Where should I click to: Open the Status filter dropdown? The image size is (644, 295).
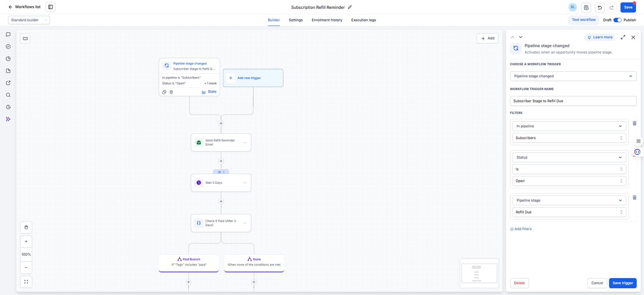point(569,158)
